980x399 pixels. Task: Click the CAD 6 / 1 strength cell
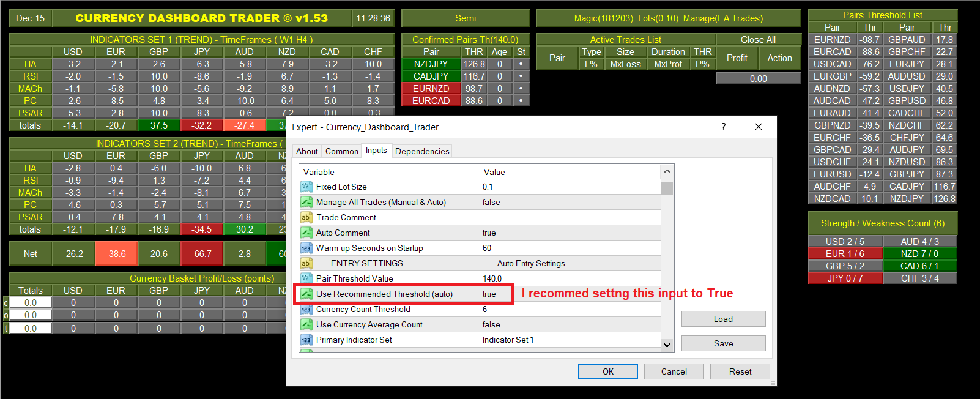click(919, 266)
